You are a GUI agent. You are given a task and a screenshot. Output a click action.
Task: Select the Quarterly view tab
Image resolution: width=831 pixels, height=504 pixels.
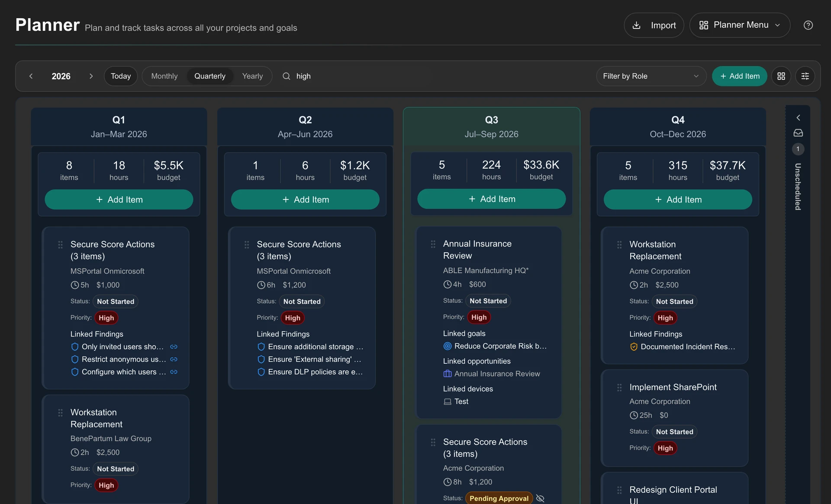pos(209,76)
